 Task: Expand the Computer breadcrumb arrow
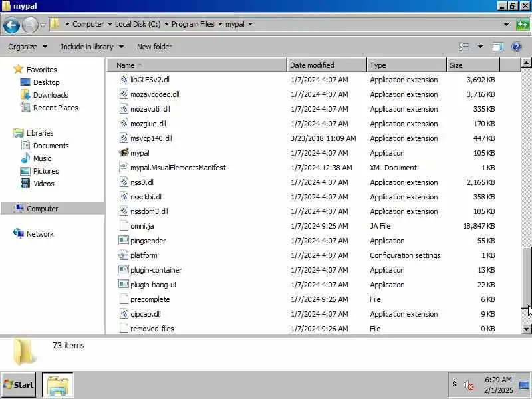110,24
